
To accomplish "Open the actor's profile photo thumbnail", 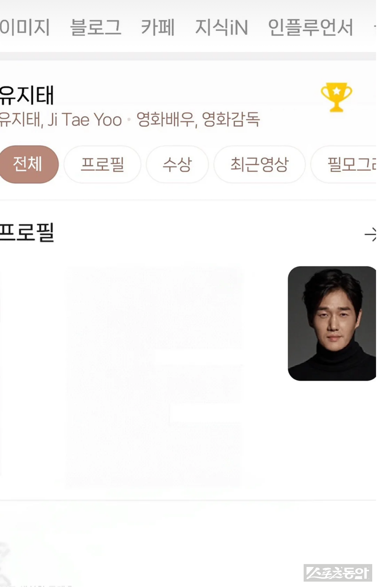I will (x=332, y=323).
